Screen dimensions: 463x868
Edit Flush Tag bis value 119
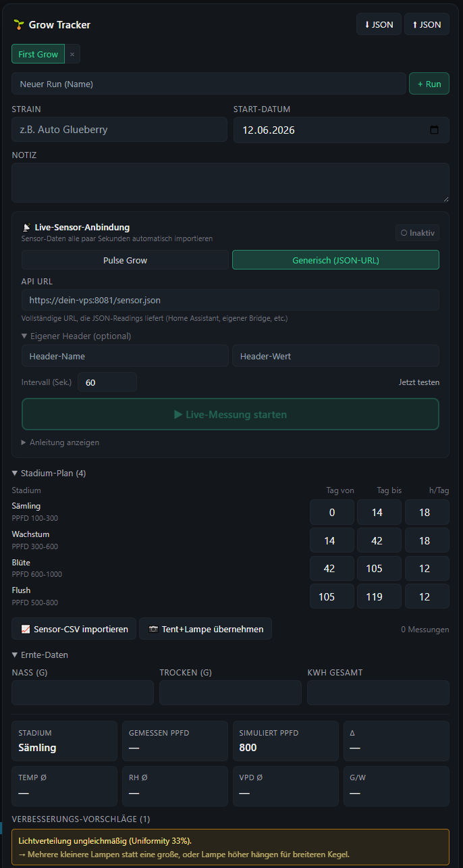pos(379,597)
